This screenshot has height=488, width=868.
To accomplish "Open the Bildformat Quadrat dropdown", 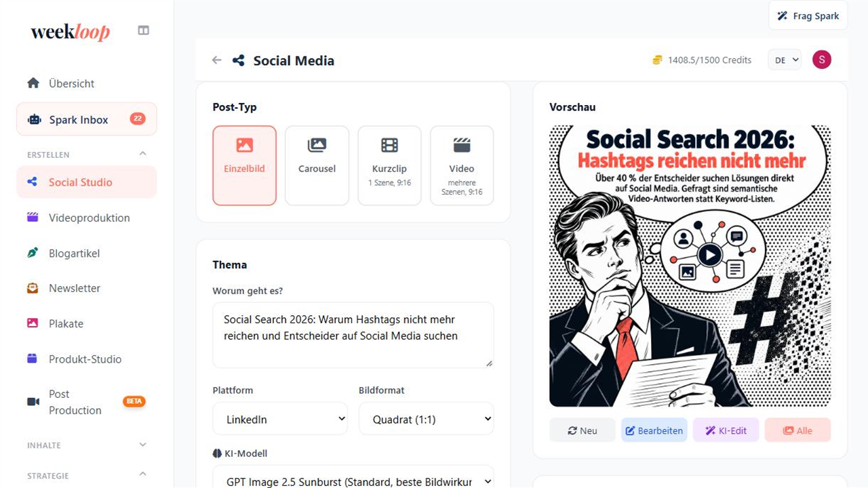I will (x=427, y=419).
